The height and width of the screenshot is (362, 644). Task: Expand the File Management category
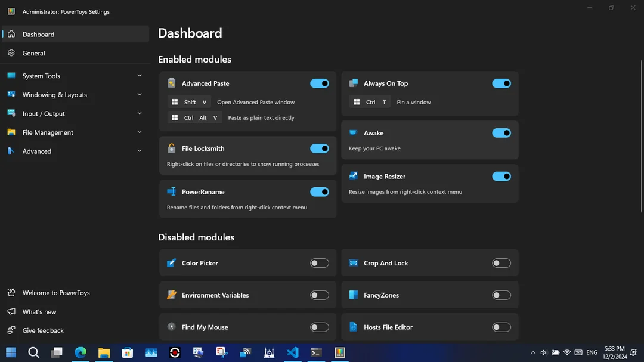point(75,132)
